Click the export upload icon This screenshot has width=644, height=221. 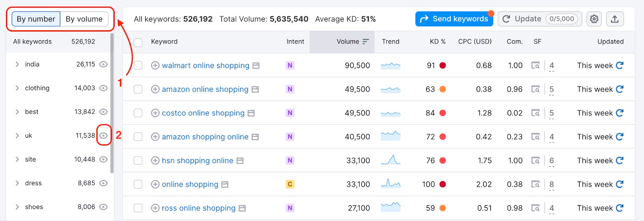click(x=615, y=19)
